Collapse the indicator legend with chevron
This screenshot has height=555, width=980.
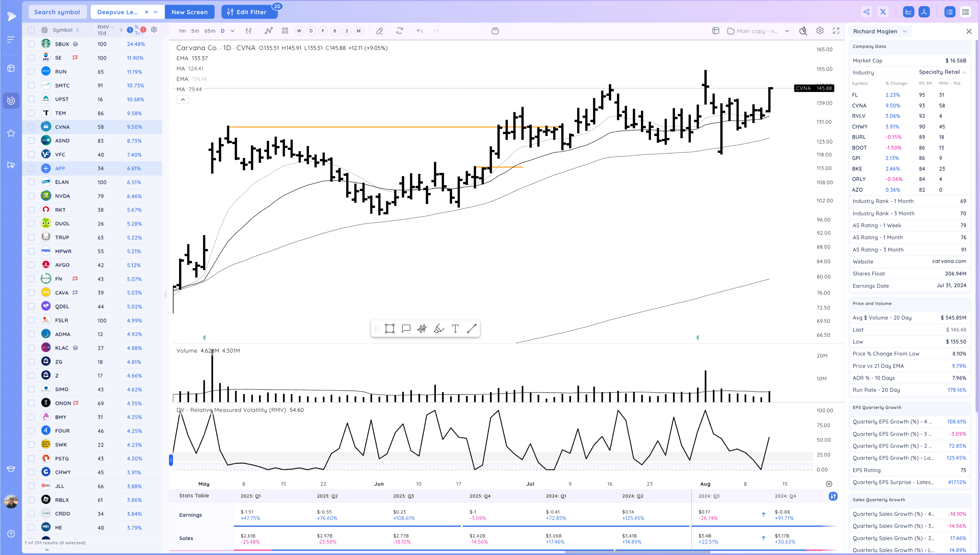point(183,99)
